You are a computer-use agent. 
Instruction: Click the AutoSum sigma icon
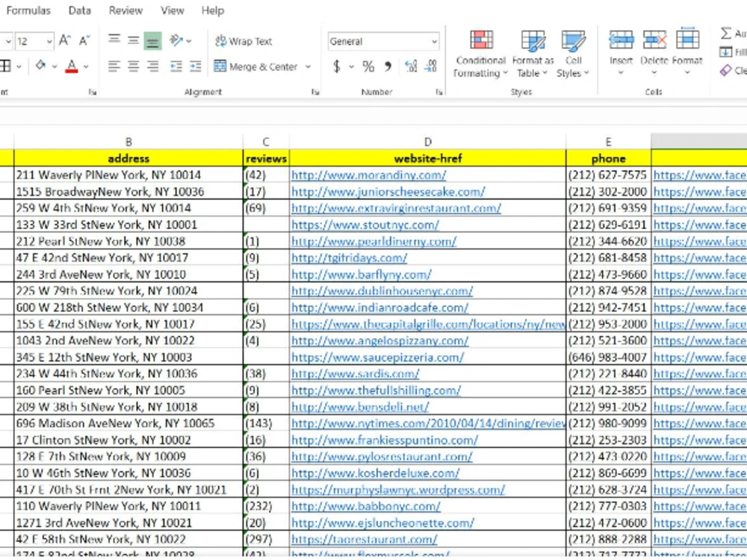pos(726,34)
